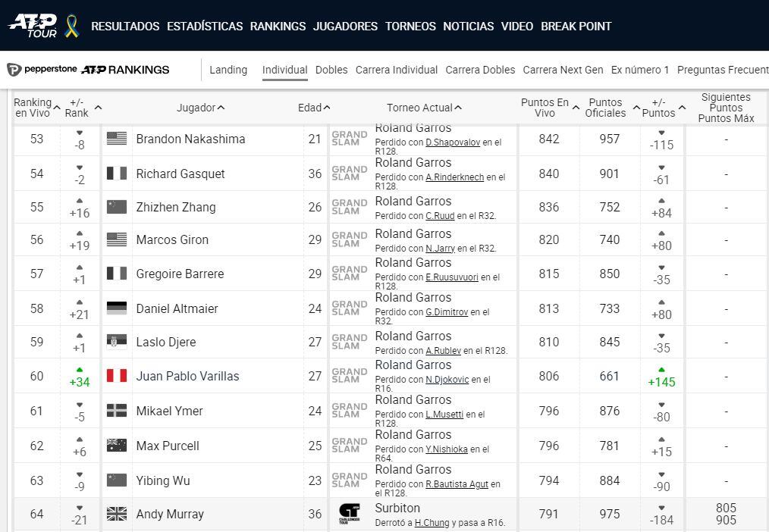Open Andy Murray's player profile link
769x532 pixels.
pyautogui.click(x=170, y=514)
